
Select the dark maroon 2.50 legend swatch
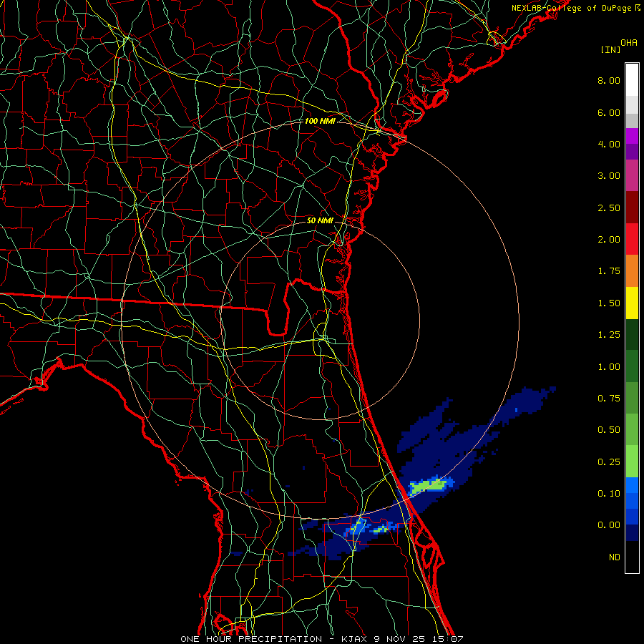tap(632, 208)
